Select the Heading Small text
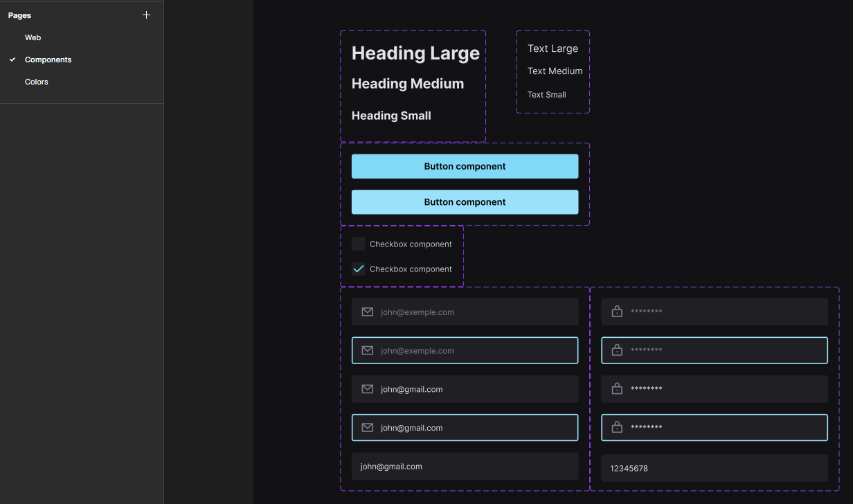 pos(391,116)
